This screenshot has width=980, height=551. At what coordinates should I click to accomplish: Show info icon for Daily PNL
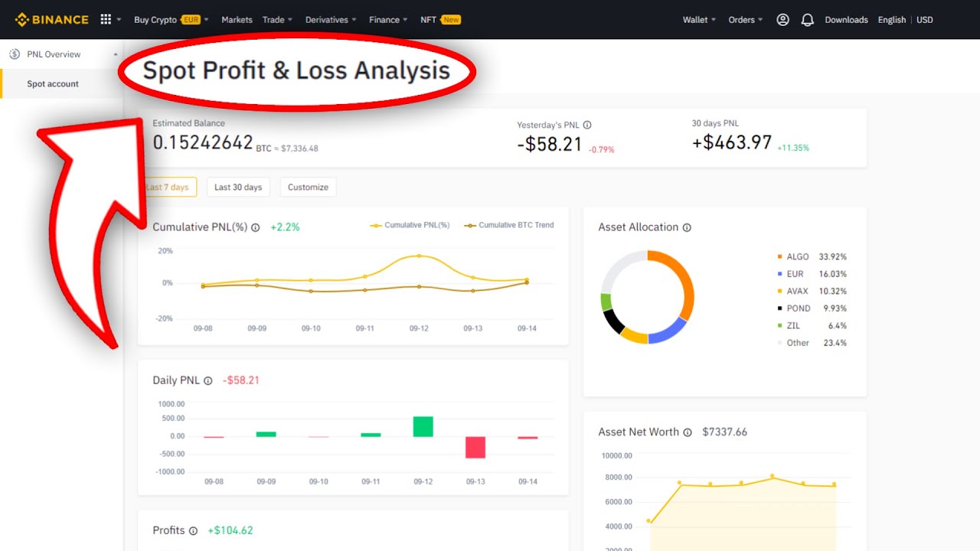(x=207, y=380)
